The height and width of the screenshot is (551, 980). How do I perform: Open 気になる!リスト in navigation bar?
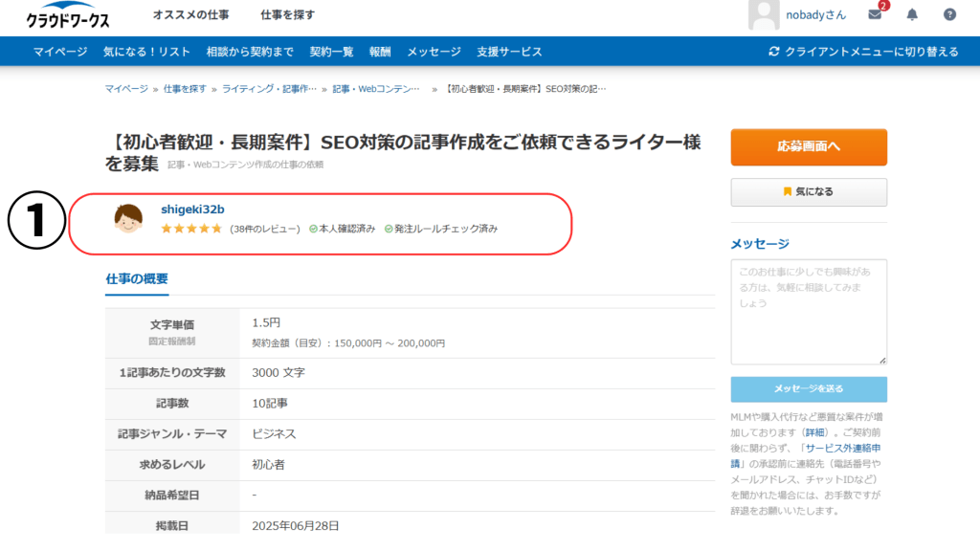[146, 52]
